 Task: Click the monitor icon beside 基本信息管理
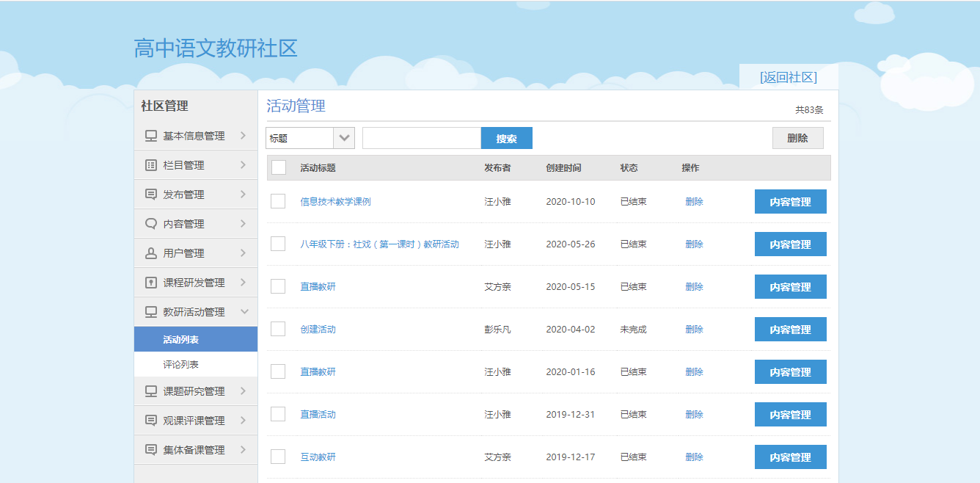(151, 136)
